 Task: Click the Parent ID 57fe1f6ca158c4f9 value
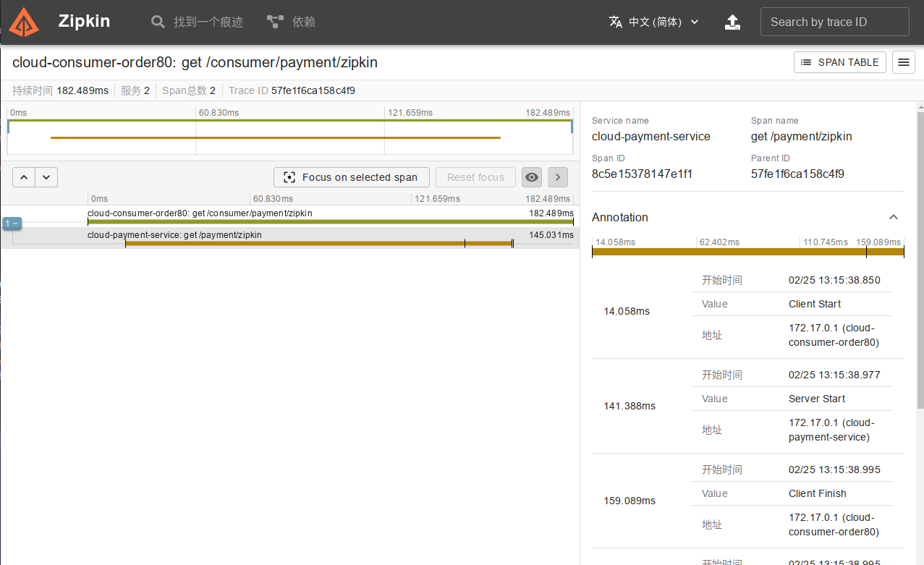coord(797,174)
